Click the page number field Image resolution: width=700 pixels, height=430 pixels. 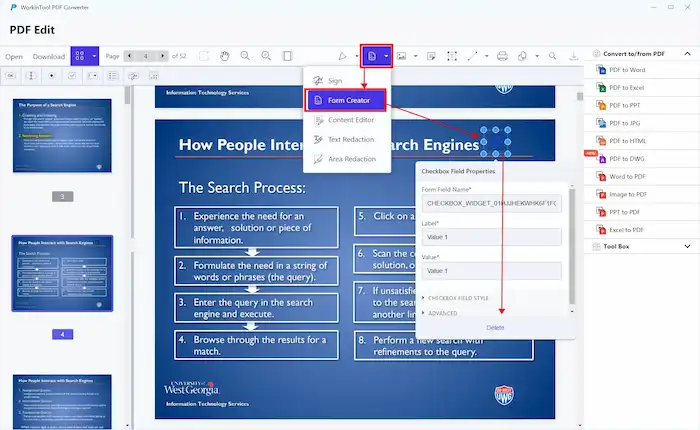146,56
